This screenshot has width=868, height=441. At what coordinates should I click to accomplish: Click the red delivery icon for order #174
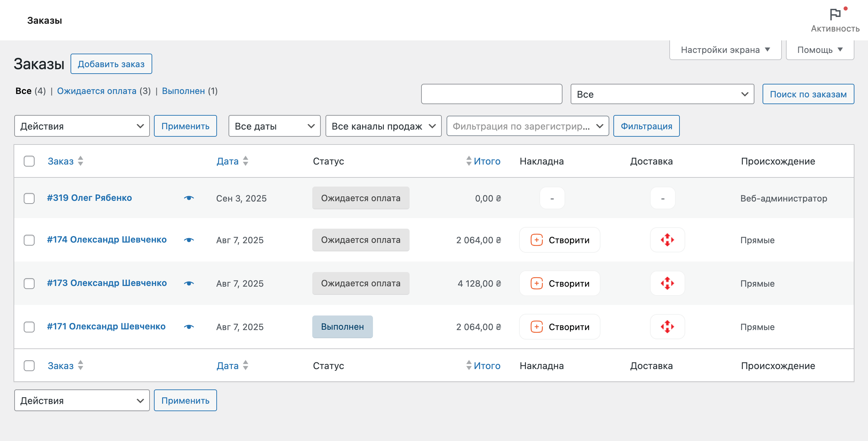(x=667, y=240)
